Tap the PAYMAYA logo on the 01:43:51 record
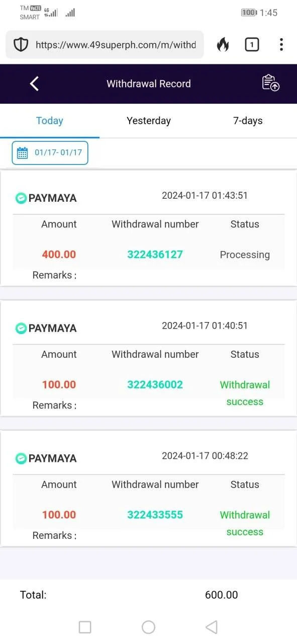Screen dimensions: 297x644 coord(46,198)
